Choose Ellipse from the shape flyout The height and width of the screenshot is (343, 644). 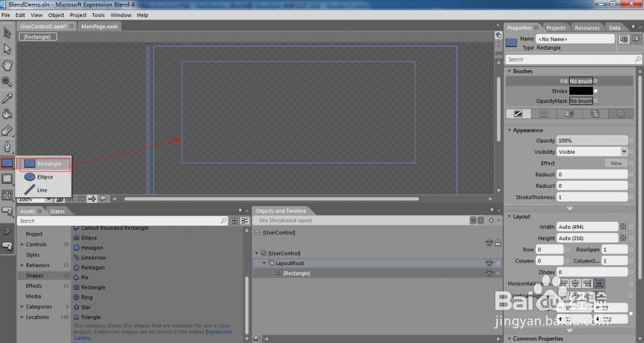pos(44,177)
